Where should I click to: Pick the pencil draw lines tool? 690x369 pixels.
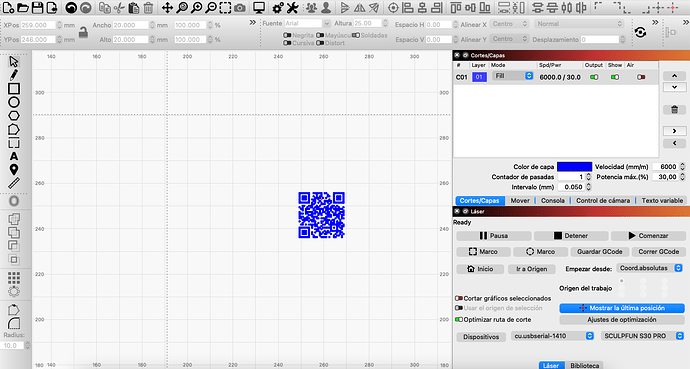click(14, 75)
